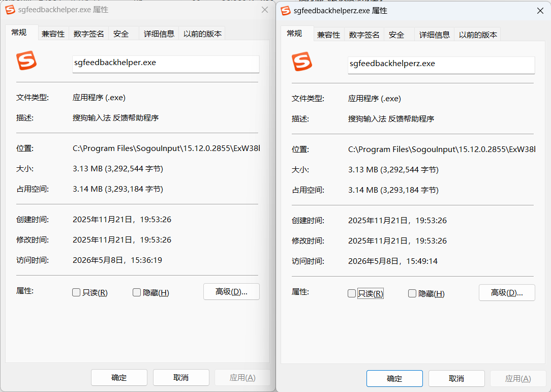Toggle 隐藏 checkbox in sgfeedbackhelperz.exe window

(x=412, y=293)
